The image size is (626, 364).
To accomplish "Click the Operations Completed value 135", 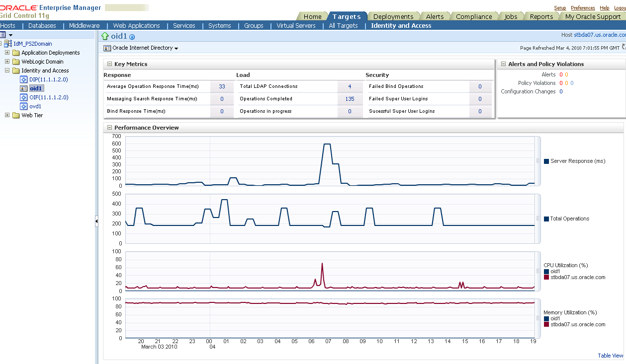I will 350,99.
